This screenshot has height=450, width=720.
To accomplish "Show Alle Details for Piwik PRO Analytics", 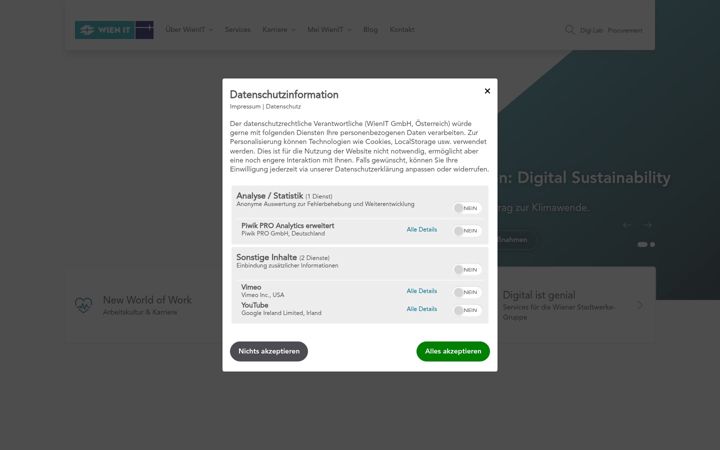I will pos(422,230).
